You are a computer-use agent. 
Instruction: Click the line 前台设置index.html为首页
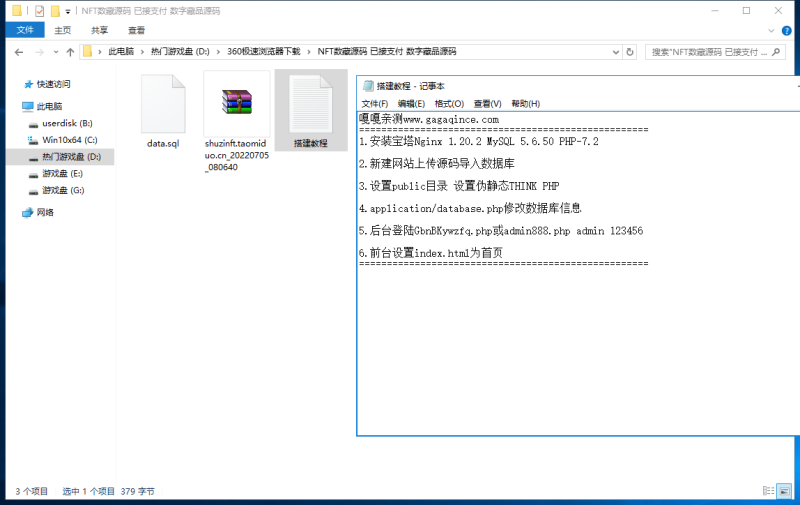click(x=431, y=253)
